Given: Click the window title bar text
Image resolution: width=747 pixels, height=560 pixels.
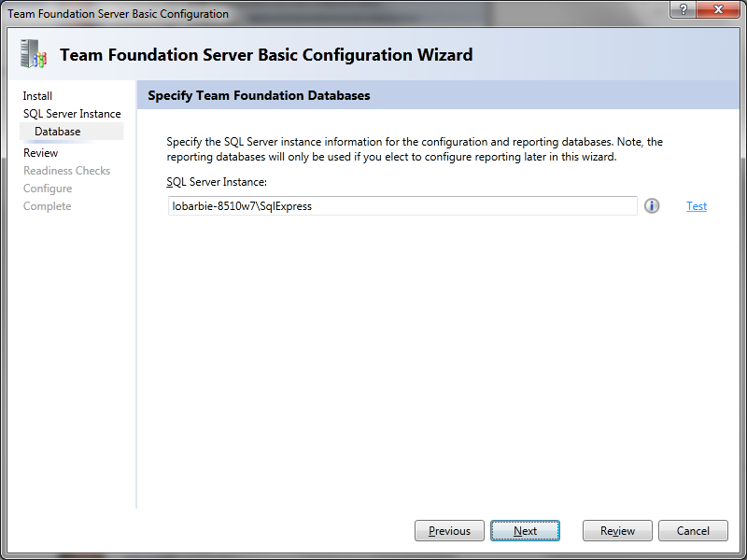Looking at the screenshot, I should click(x=119, y=14).
